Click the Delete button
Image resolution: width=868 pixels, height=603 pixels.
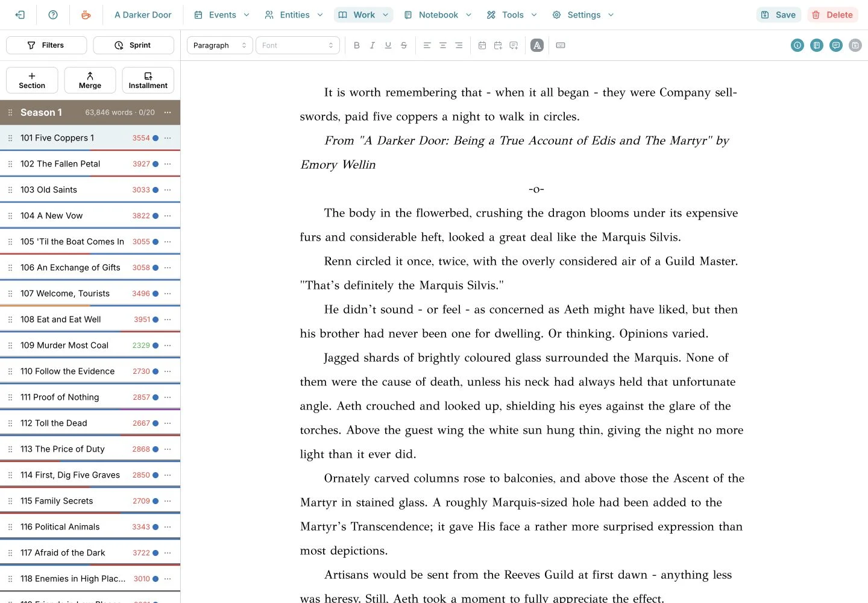point(832,15)
